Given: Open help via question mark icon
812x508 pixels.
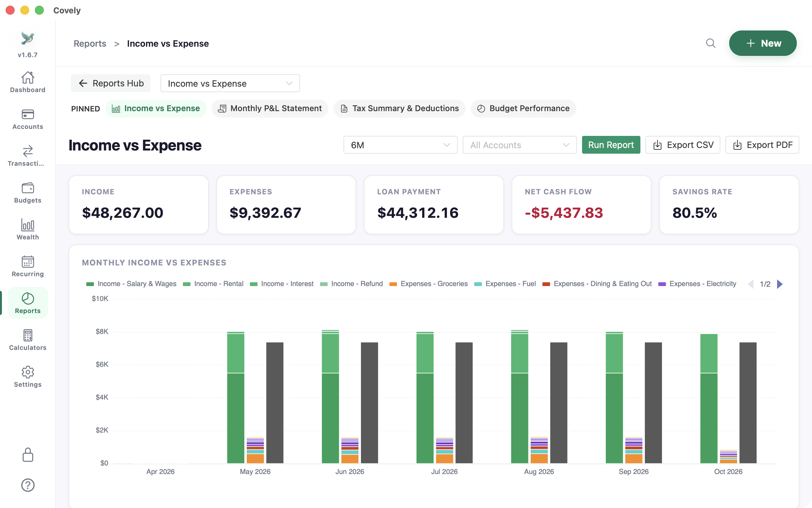Looking at the screenshot, I should coord(28,485).
